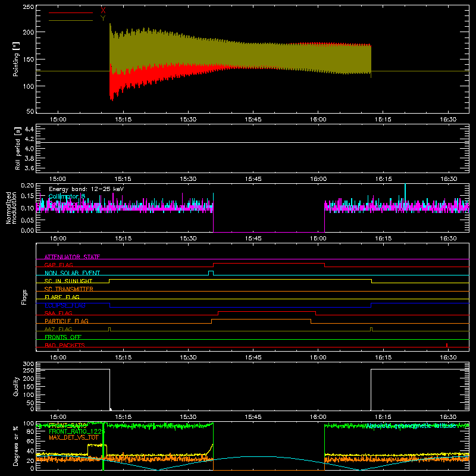476x476 pixels.
Task: Click the 3.6 tick on the Roll period axis
Action: 29,168
